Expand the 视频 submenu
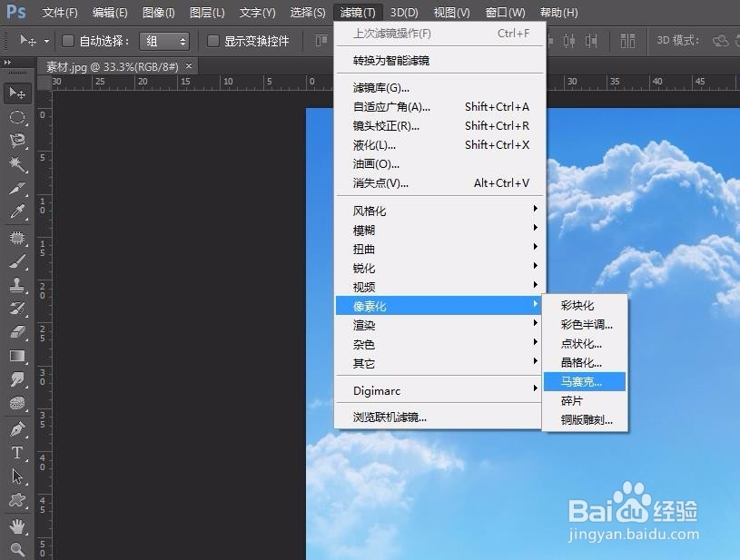 point(439,287)
